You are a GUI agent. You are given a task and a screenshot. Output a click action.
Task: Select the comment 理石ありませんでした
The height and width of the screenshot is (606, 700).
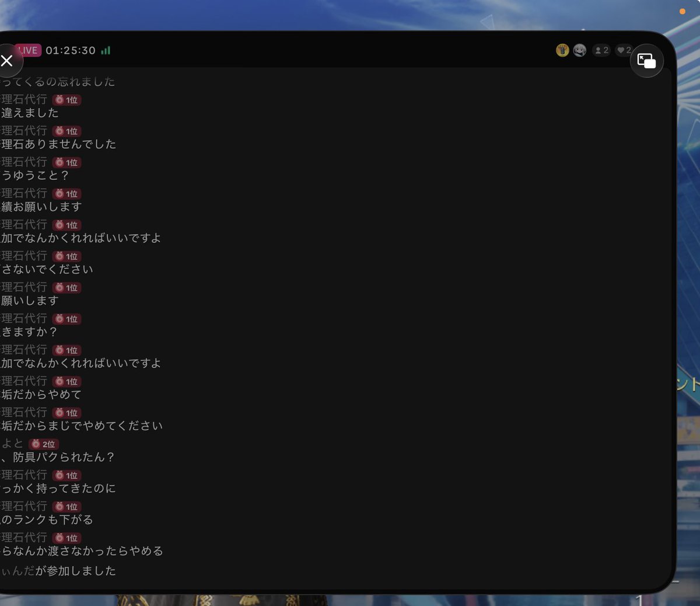(x=58, y=144)
